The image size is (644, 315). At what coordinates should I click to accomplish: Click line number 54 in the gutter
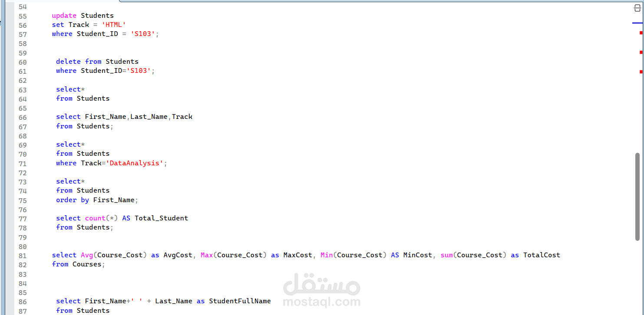pos(23,7)
